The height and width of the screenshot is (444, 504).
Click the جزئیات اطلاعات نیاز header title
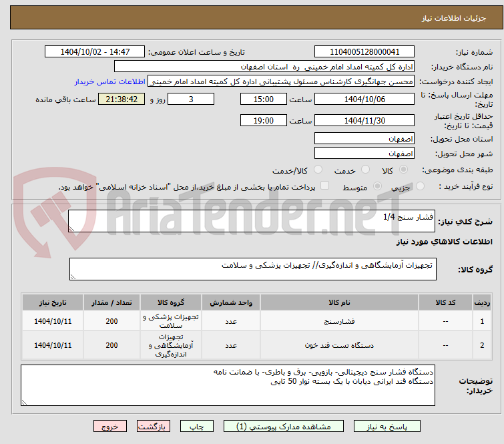454,18
